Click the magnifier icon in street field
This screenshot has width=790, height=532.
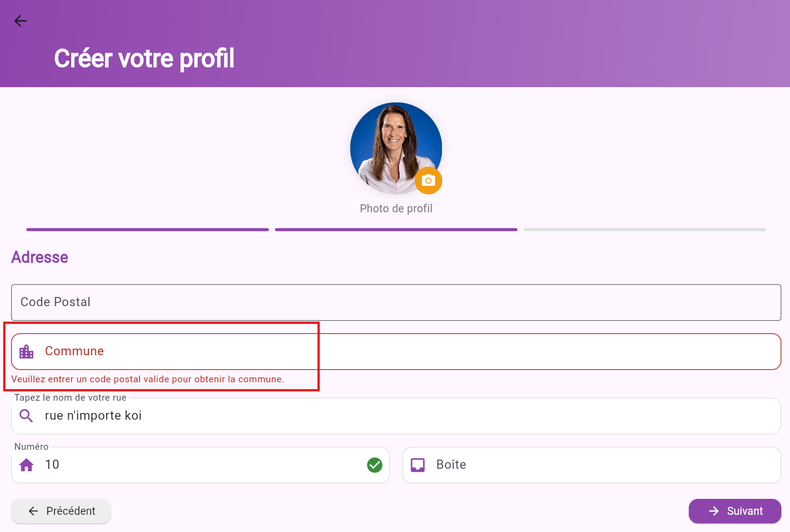pos(26,416)
